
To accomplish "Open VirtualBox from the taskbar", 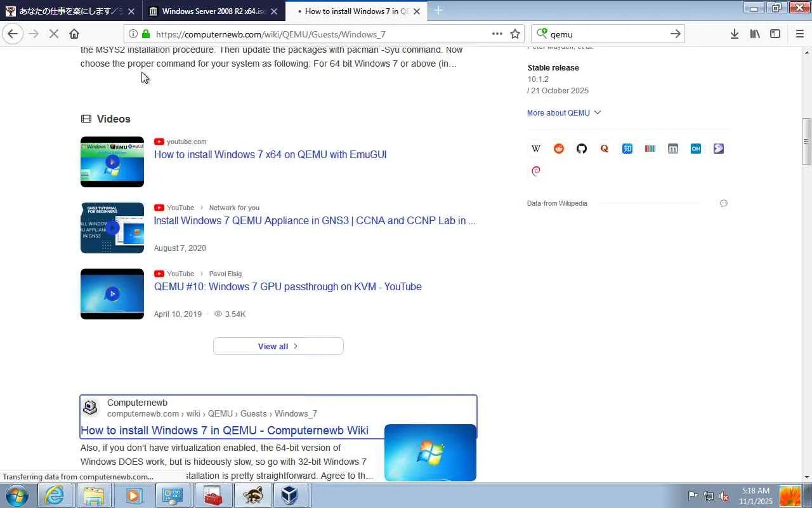I will (290, 495).
